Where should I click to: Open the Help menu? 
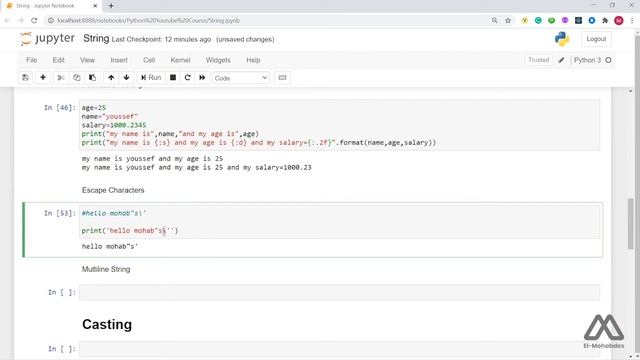point(253,60)
